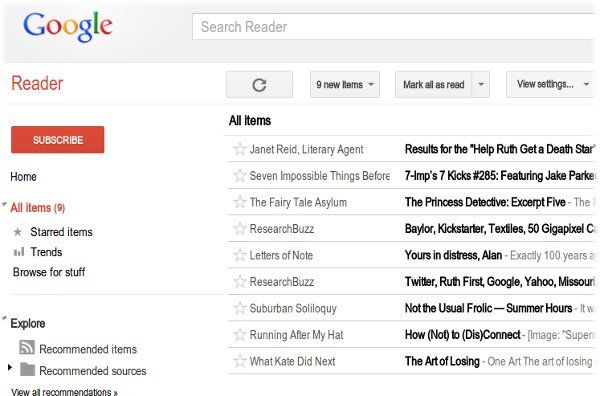Star the Suburban Soliloquy item
Viewport: 600px width, 396px height.
coord(240,308)
